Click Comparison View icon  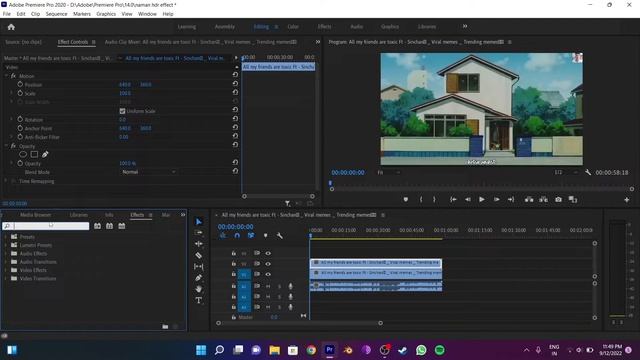click(x=573, y=200)
